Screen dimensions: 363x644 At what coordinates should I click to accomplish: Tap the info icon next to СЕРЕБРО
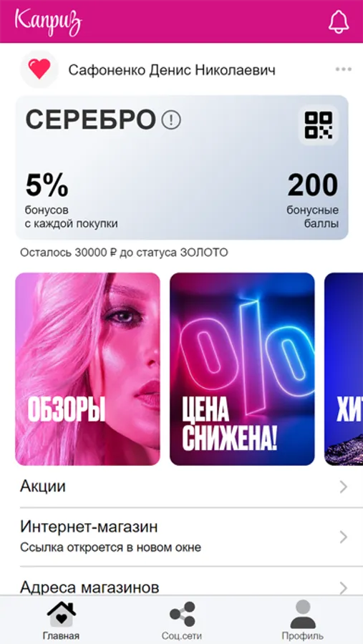click(171, 120)
